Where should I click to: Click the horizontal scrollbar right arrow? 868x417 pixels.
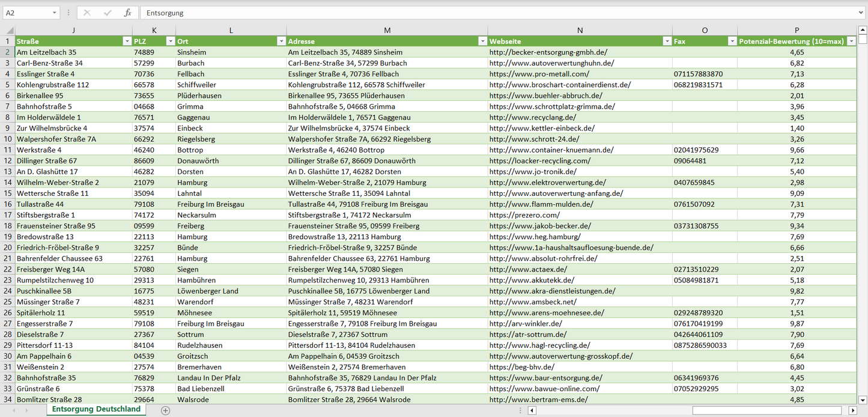(852, 410)
